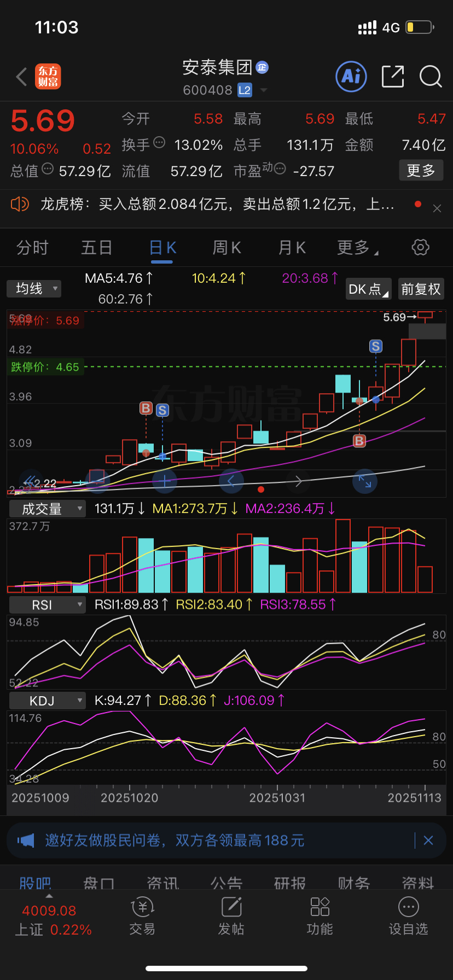Image resolution: width=453 pixels, height=980 pixels.
Task: Tap the 更多 quote details button
Action: pyautogui.click(x=421, y=171)
